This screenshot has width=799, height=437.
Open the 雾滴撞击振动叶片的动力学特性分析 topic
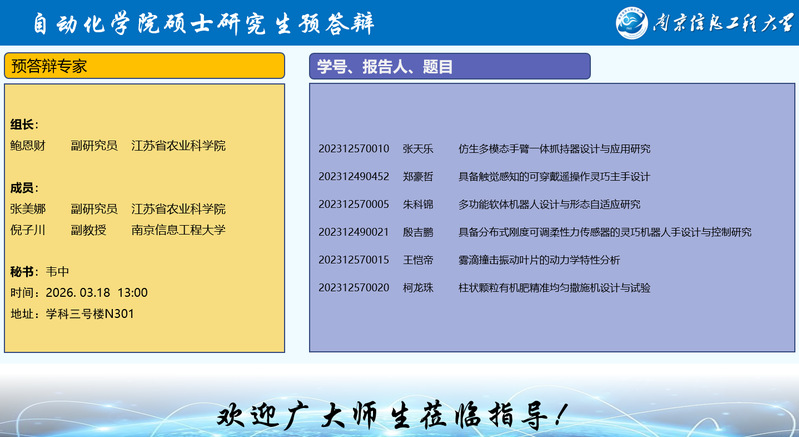pos(539,260)
